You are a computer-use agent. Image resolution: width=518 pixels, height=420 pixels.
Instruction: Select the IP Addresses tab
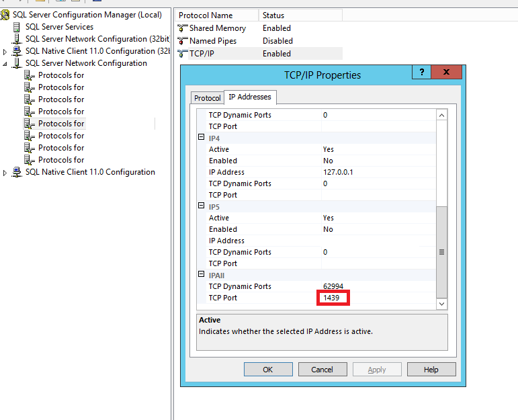250,97
